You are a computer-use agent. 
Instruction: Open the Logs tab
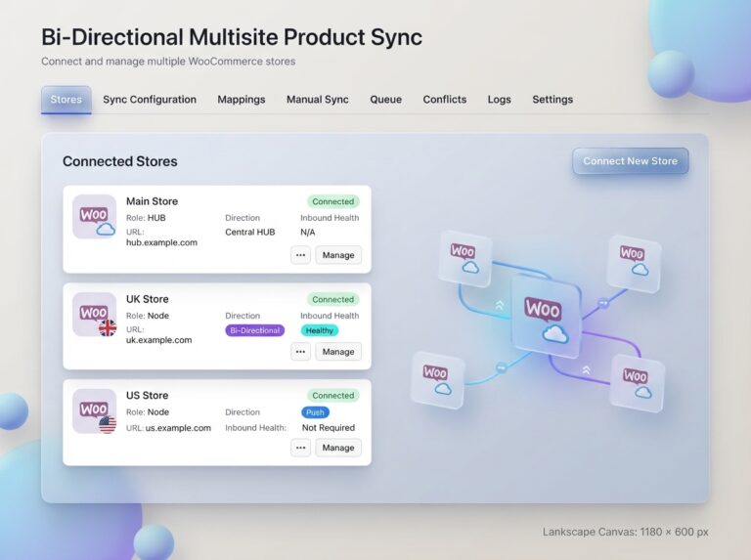[499, 100]
